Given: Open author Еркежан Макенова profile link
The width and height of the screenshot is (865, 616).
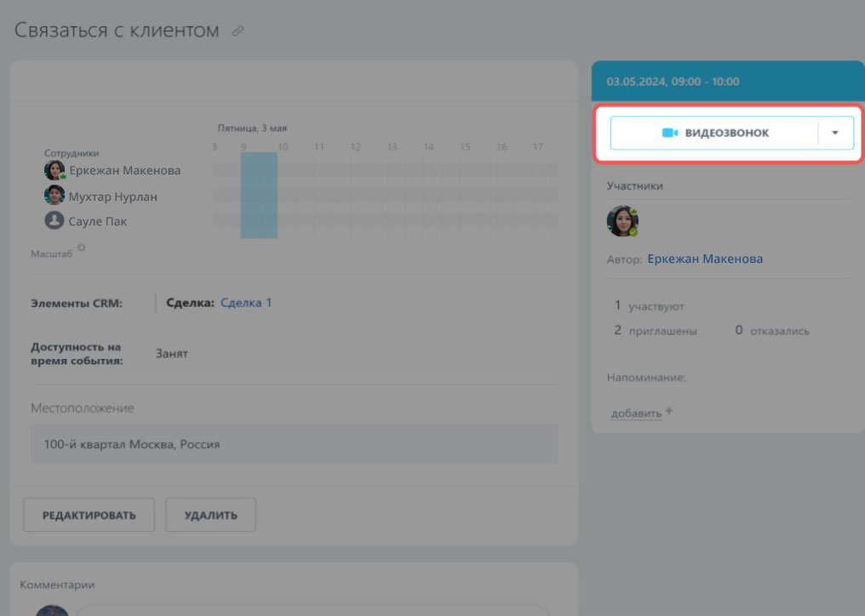Looking at the screenshot, I should pyautogui.click(x=705, y=259).
